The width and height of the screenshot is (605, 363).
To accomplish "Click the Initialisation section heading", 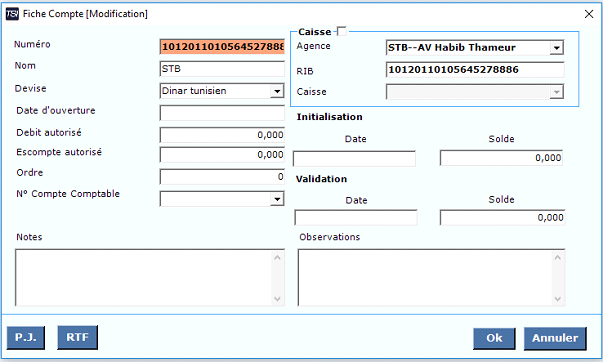I will 330,117.
